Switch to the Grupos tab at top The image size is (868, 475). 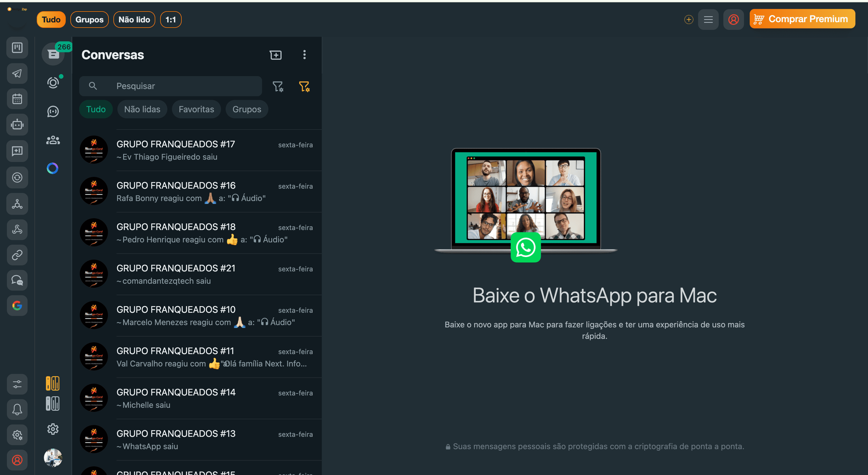pyautogui.click(x=89, y=19)
